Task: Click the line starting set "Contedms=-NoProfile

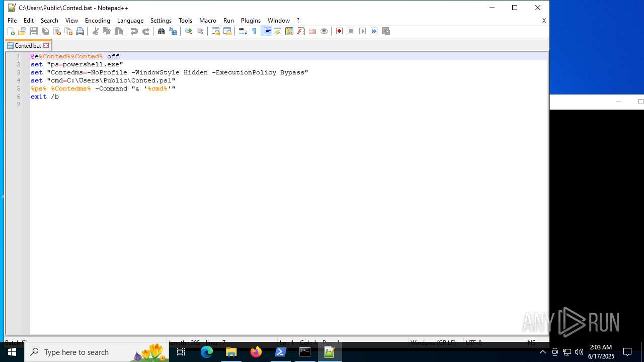Action: coord(169,72)
